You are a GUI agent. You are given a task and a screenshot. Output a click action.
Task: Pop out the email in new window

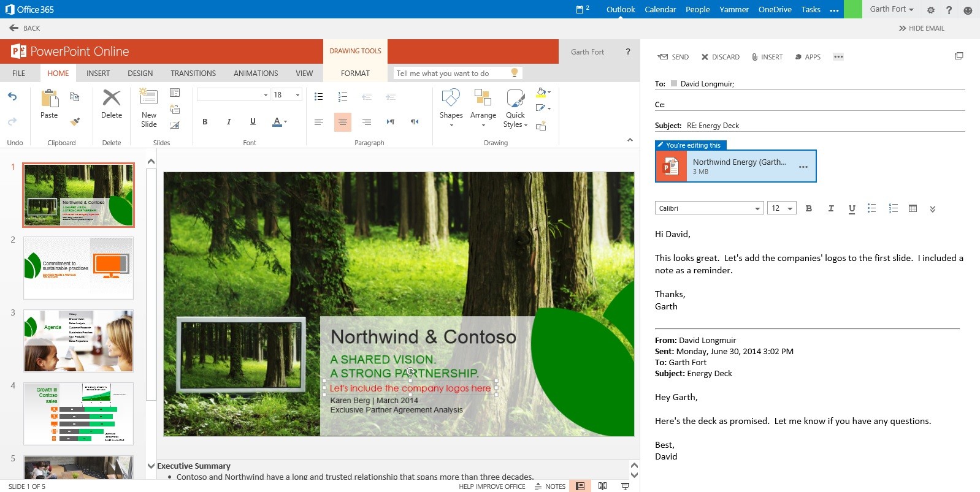click(x=959, y=56)
